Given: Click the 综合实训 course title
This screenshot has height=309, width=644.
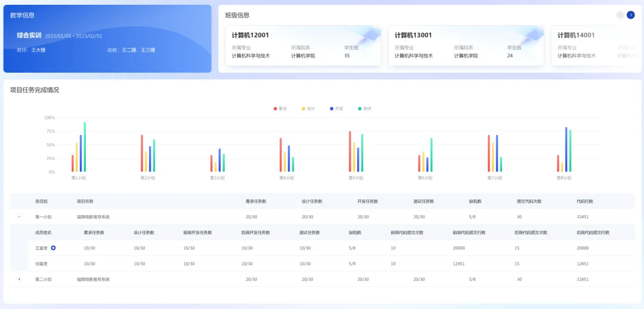Looking at the screenshot, I should [29, 36].
